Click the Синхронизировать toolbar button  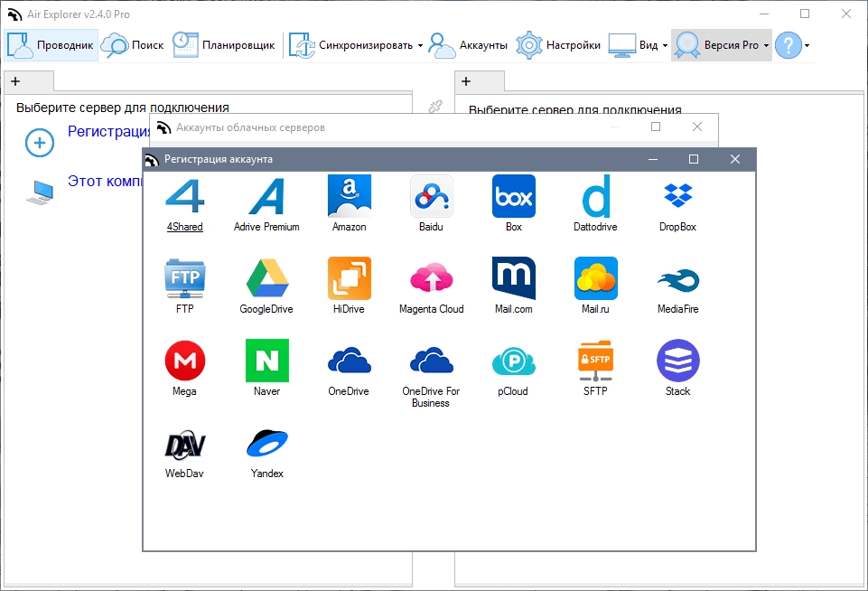click(x=351, y=45)
